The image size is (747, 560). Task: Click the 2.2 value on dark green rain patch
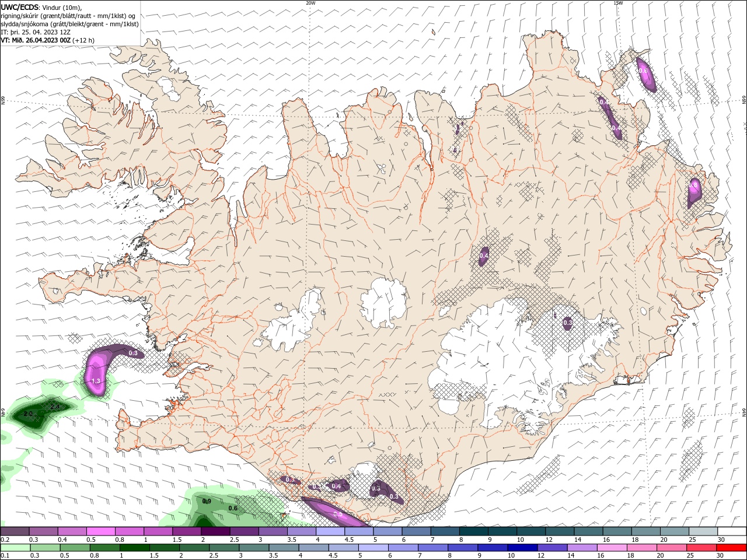[x=27, y=414]
